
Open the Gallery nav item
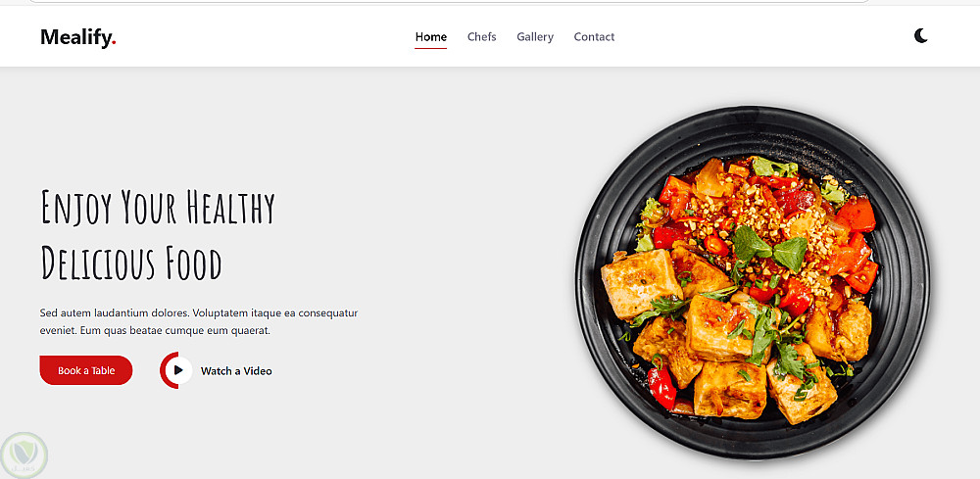point(535,37)
